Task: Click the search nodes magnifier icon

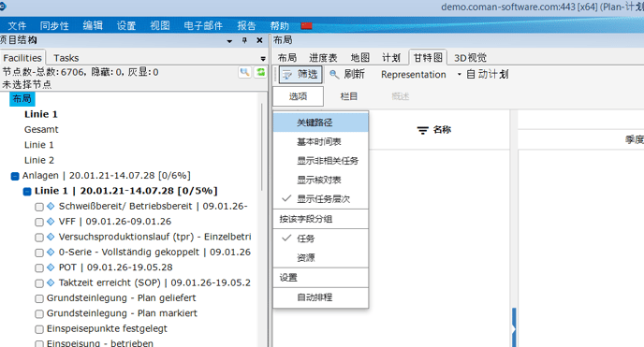Action: coord(245,72)
